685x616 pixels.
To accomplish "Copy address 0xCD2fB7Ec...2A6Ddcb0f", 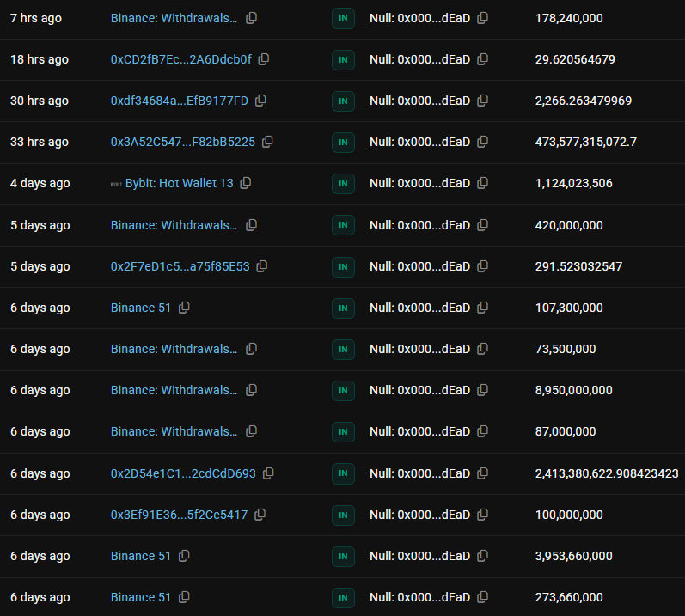I will pos(263,59).
